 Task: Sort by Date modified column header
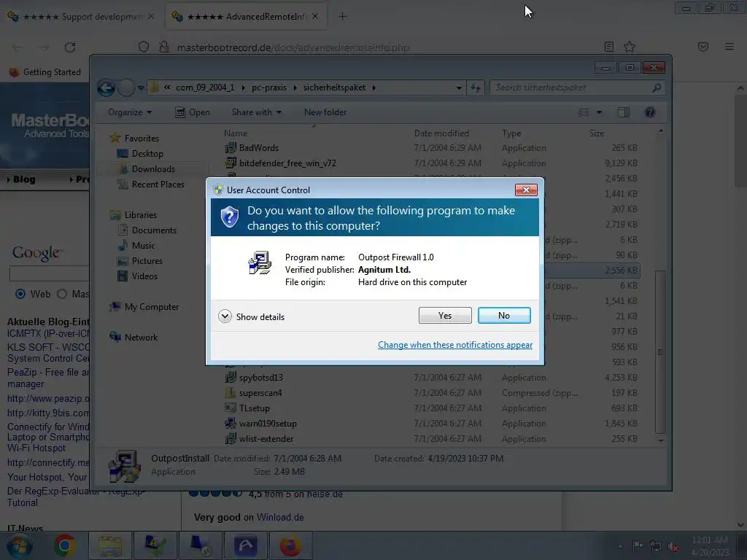tap(441, 133)
